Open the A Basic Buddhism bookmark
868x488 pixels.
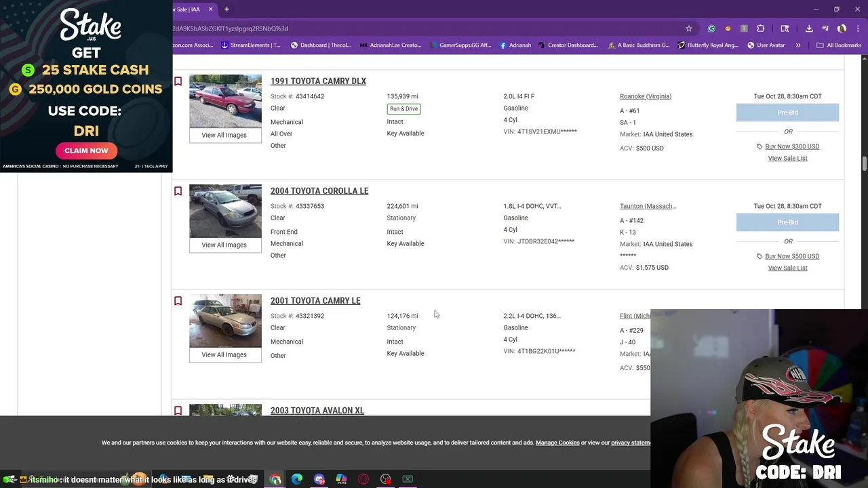[639, 45]
